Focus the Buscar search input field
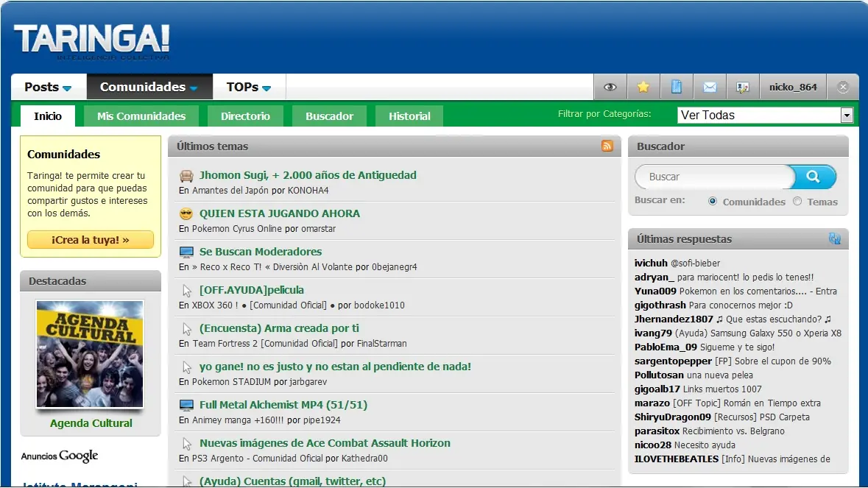The width and height of the screenshot is (868, 488). (714, 177)
